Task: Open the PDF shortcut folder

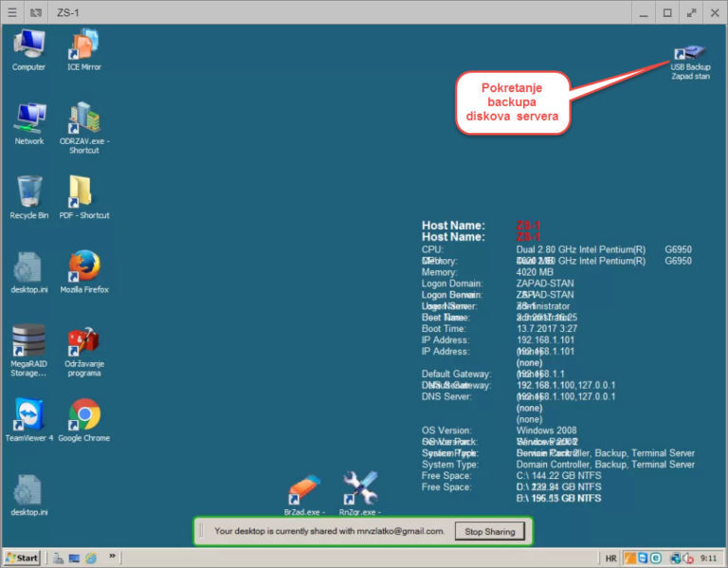Action: (83, 193)
